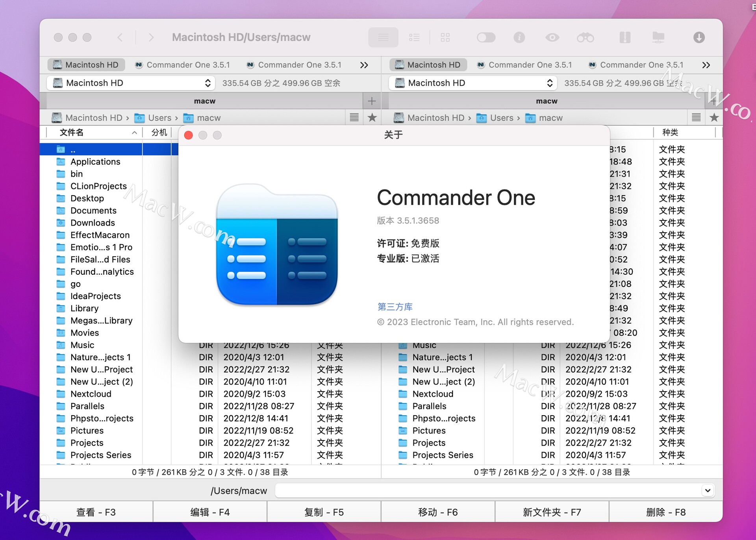The height and width of the screenshot is (540, 756).
Task: Click 移动 - F6 button
Action: (438, 512)
